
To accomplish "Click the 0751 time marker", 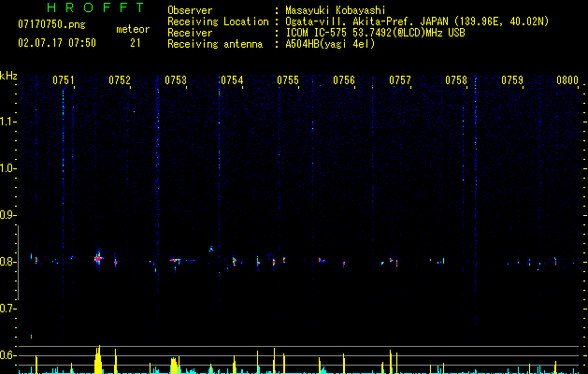I will [x=64, y=80].
